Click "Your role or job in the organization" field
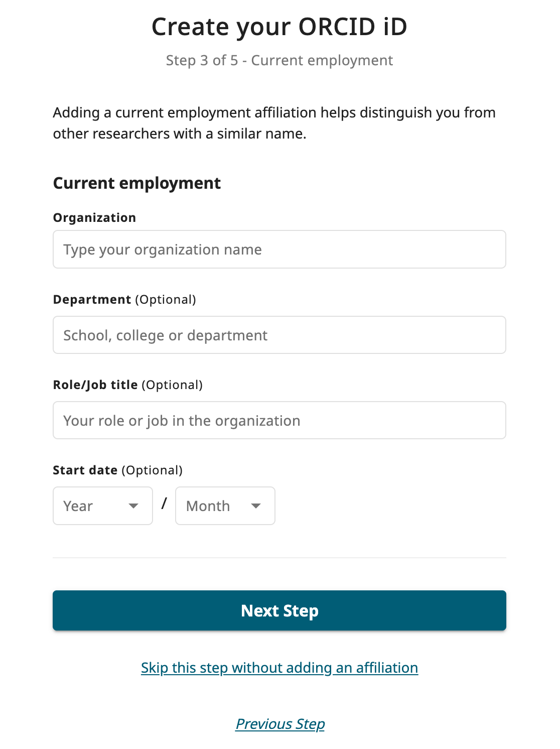This screenshot has width=560, height=749. (x=279, y=420)
